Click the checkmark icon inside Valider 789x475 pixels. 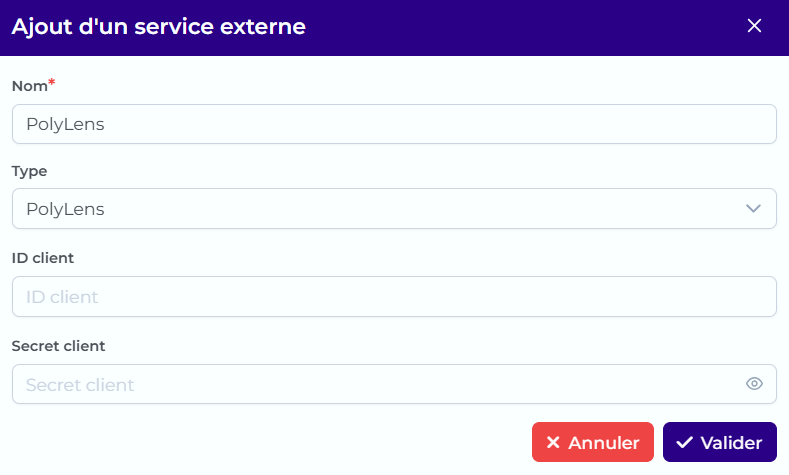(x=684, y=442)
